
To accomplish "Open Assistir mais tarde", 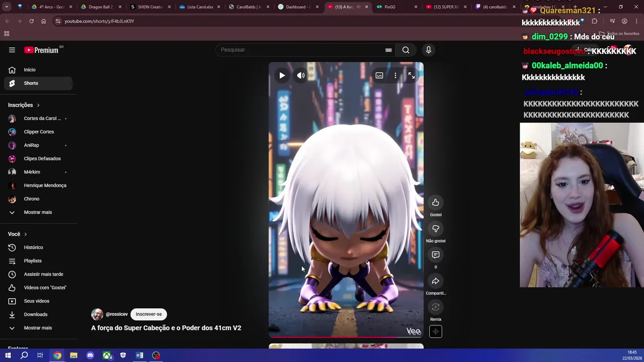I will [x=38, y=274].
